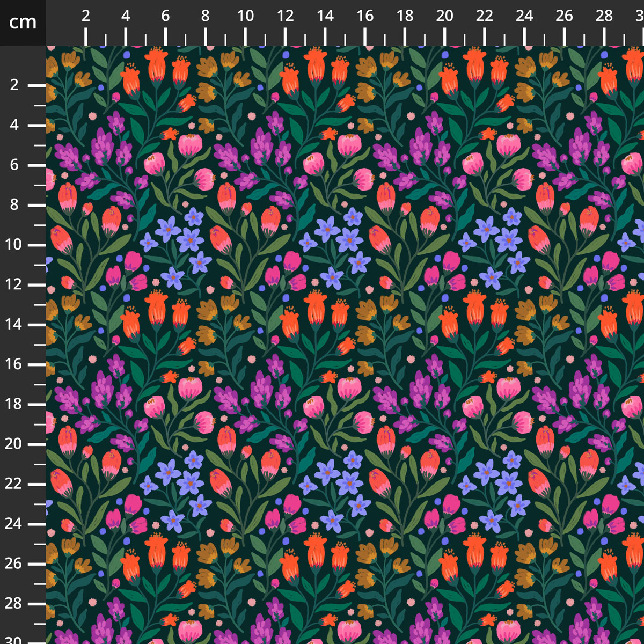
Task: Click the 8 mark on the top ruler
Action: (206, 16)
